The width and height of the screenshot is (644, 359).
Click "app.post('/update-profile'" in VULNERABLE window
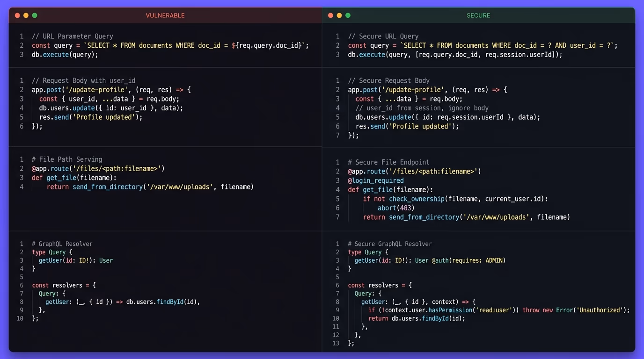tap(111, 89)
